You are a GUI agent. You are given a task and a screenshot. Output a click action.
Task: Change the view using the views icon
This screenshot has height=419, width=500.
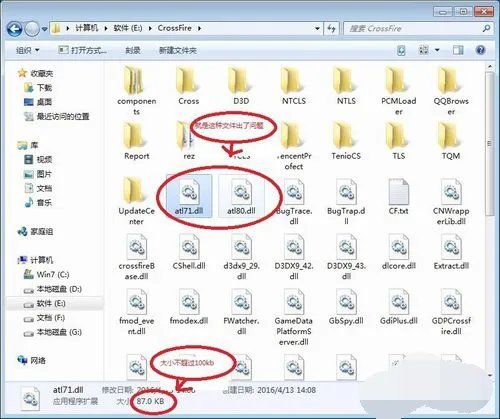[423, 50]
